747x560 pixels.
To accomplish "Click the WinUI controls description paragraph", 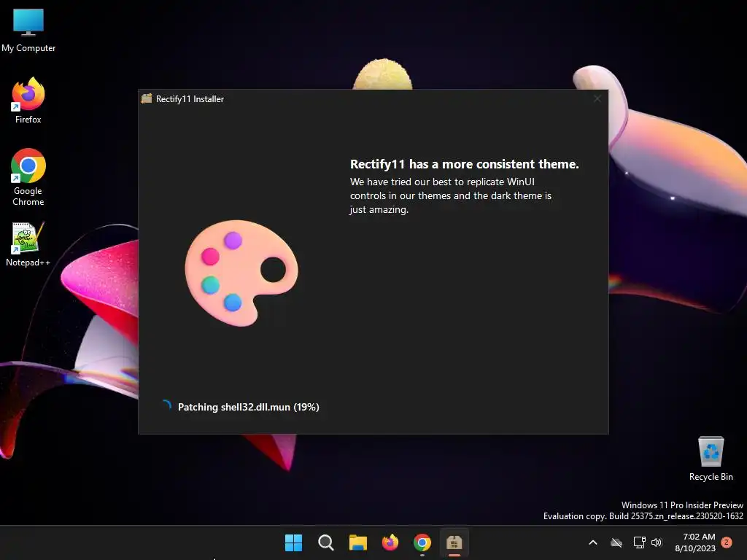I will (451, 195).
